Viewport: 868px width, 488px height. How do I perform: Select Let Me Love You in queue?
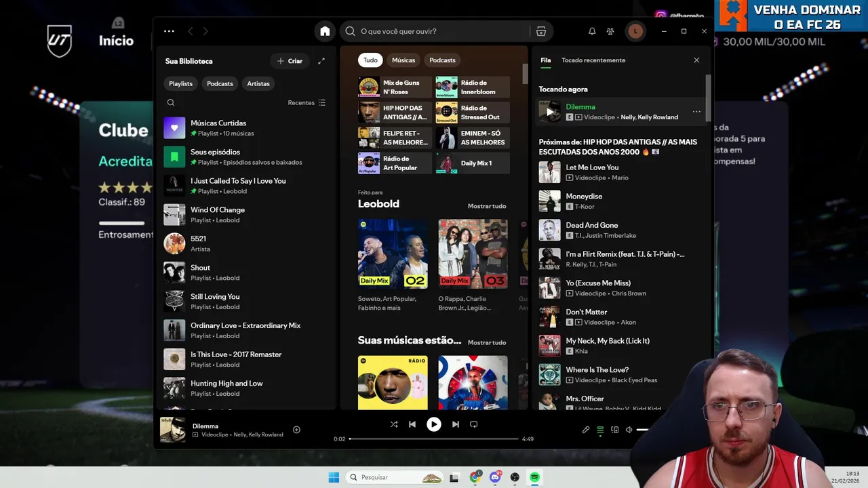pyautogui.click(x=620, y=172)
